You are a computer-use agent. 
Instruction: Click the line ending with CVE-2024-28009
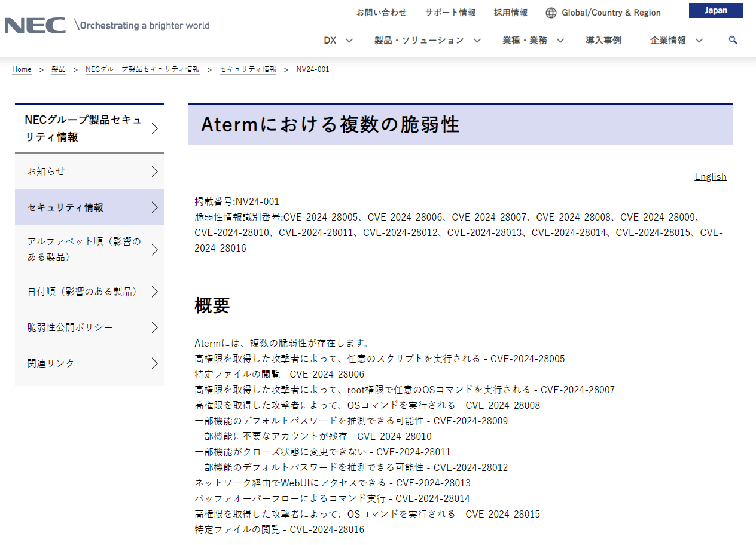click(351, 421)
